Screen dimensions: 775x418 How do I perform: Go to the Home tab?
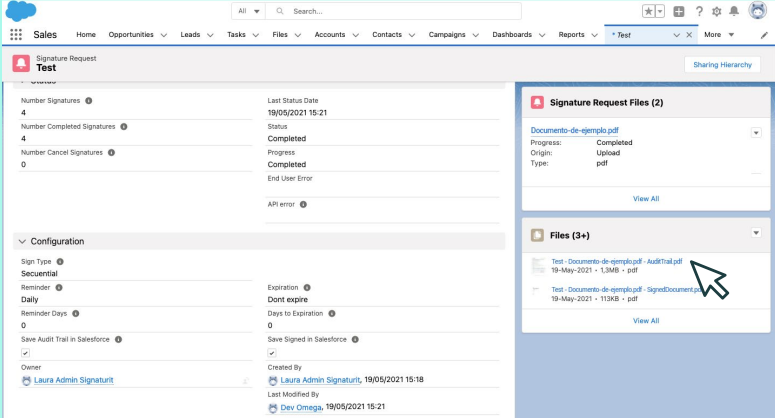pos(86,35)
